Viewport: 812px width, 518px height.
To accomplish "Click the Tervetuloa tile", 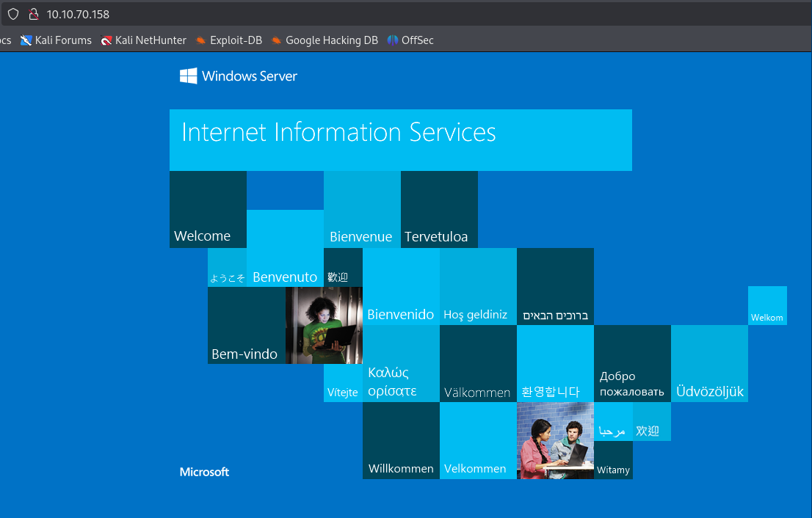I will [x=439, y=210].
